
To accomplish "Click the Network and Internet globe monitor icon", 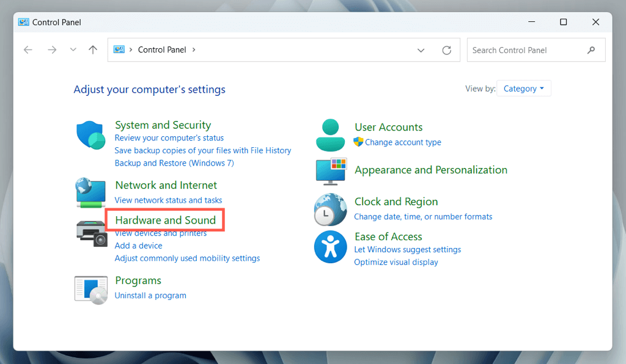I will click(90, 192).
